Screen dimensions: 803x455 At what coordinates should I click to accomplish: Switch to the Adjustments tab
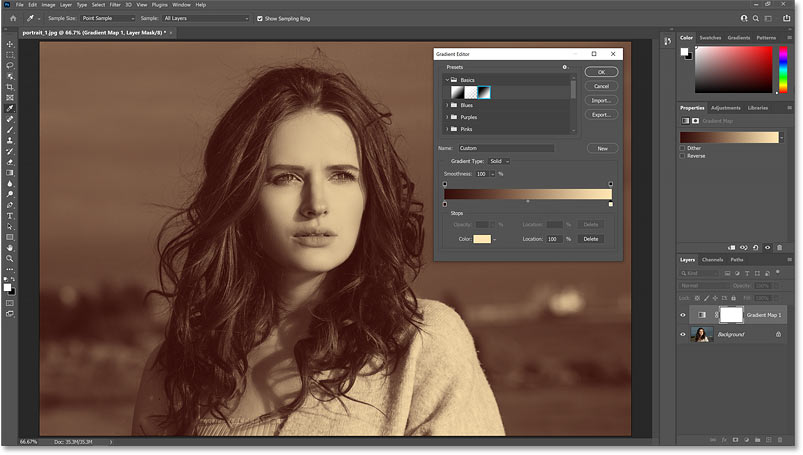click(x=726, y=108)
